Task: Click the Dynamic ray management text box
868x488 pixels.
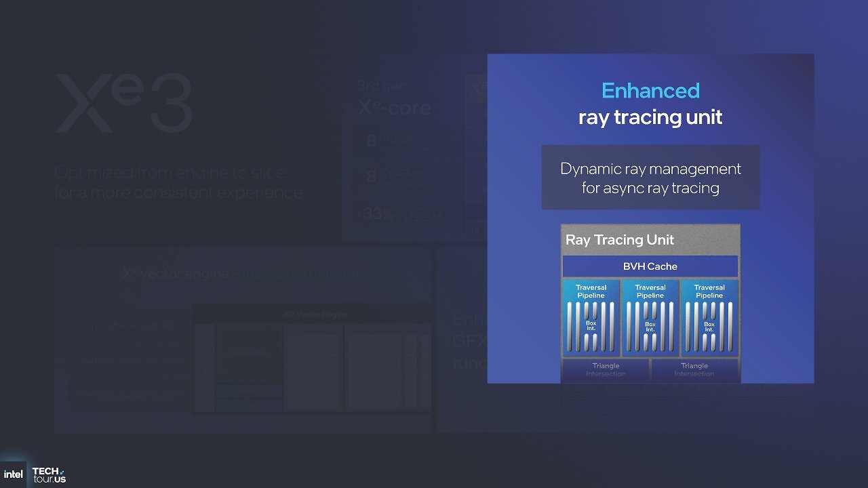Action: pos(650,178)
